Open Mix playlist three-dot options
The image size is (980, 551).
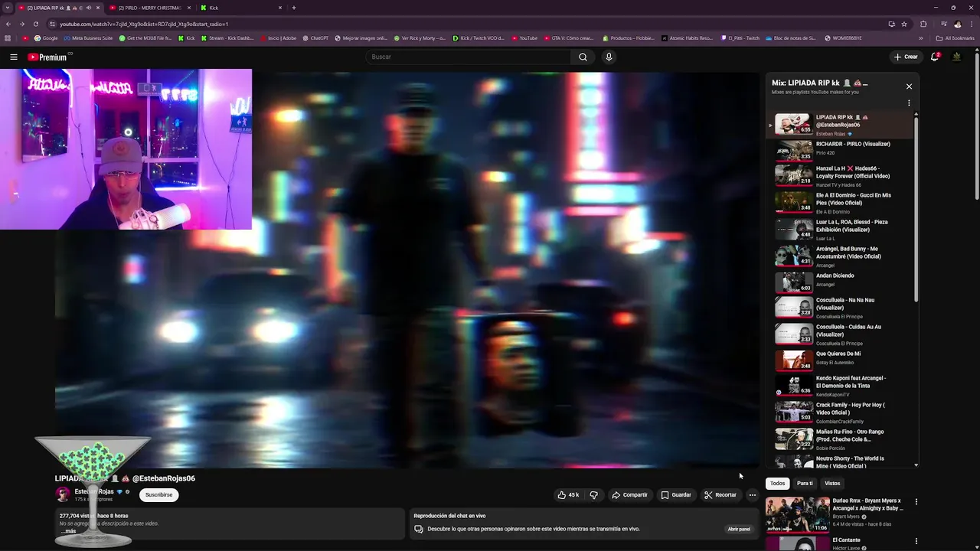[909, 103]
